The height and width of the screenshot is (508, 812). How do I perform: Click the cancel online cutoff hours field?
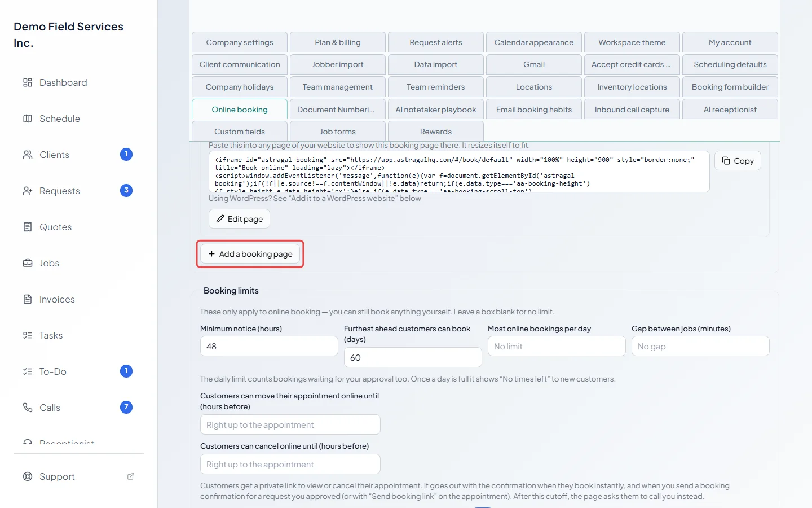290,465
